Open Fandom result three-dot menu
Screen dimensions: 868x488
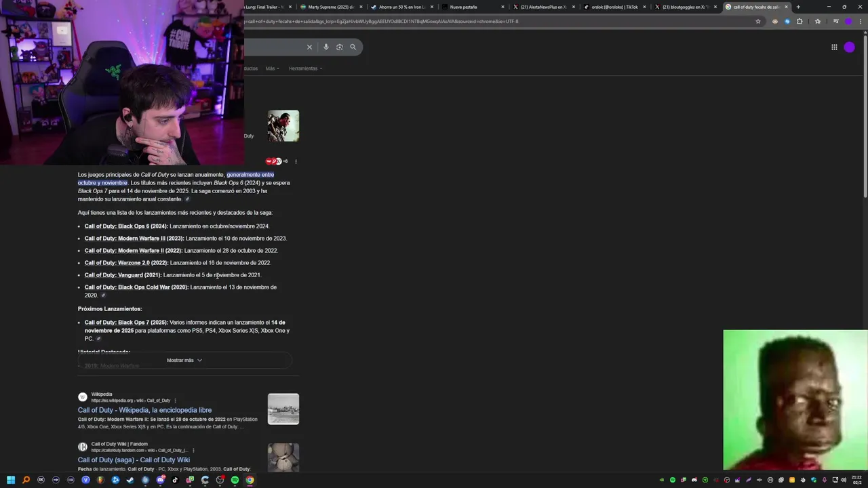pos(193,450)
